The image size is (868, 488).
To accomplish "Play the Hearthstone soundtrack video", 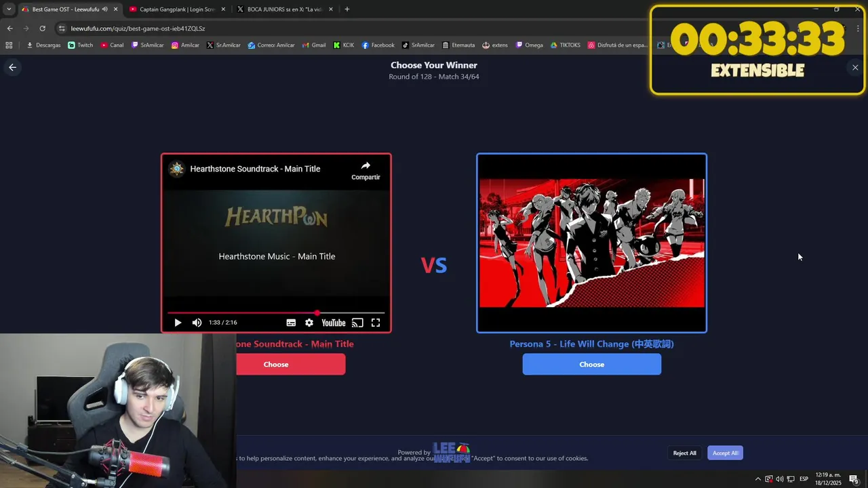I will click(178, 323).
